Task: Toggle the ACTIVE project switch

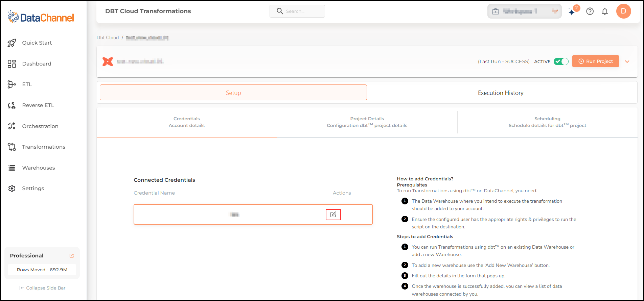Action: click(x=561, y=61)
